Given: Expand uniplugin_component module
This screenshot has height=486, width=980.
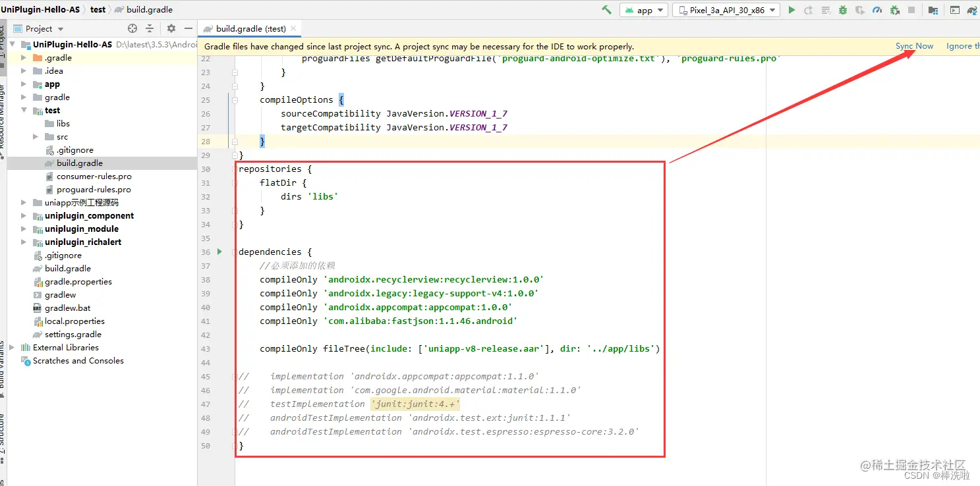Looking at the screenshot, I should [24, 216].
